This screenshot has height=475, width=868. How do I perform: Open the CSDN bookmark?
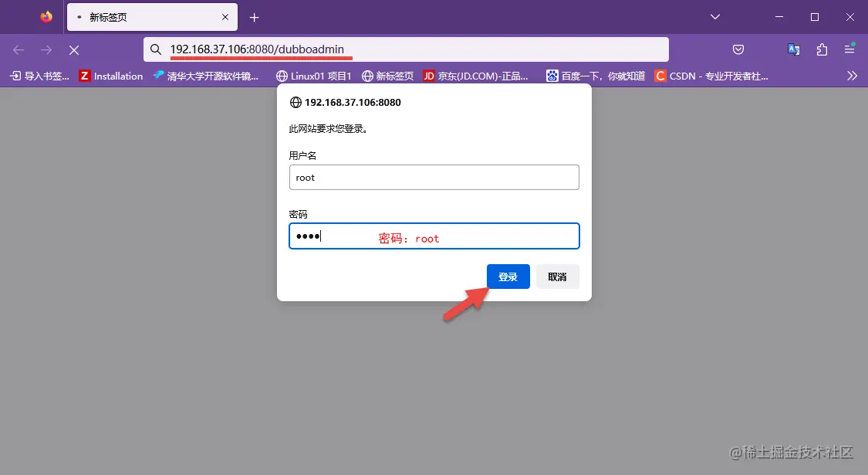[711, 76]
